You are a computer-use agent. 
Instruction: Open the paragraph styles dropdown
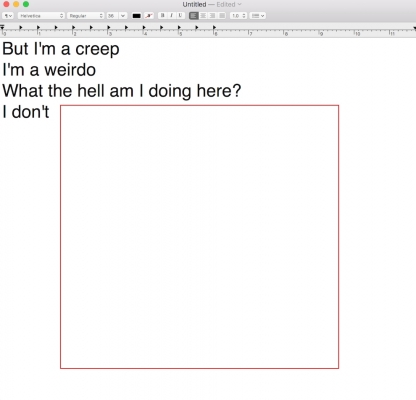pos(8,16)
